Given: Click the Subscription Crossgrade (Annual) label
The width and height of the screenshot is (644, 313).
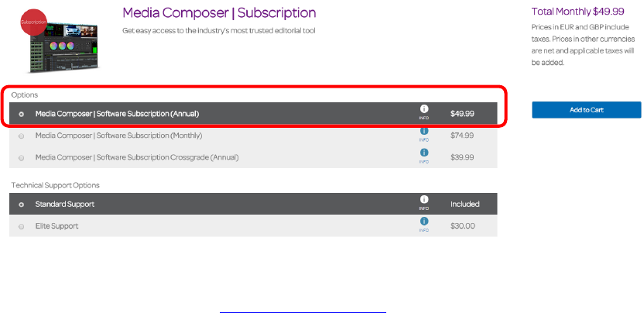Looking at the screenshot, I should pos(137,157).
